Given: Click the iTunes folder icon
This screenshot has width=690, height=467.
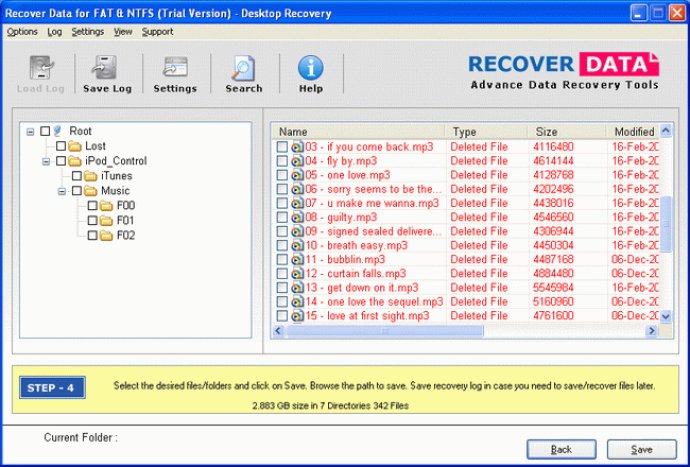Looking at the screenshot, I should 91,176.
